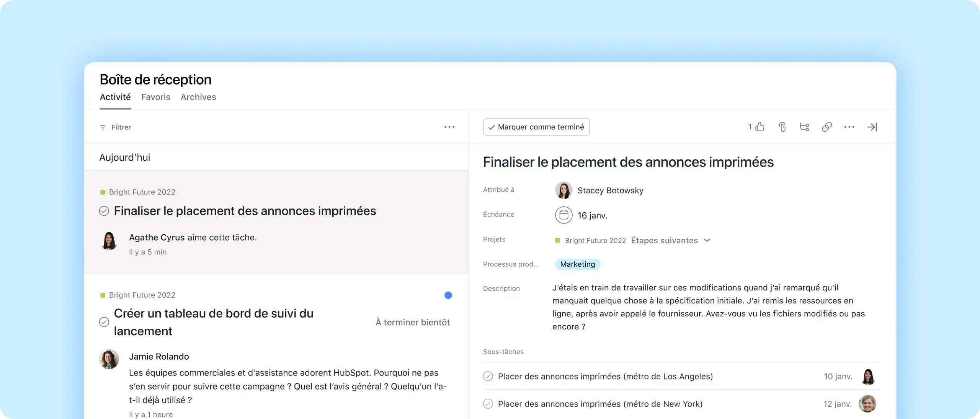Image resolution: width=980 pixels, height=419 pixels.
Task: Click the À terminer bientôt label
Action: (x=413, y=322)
